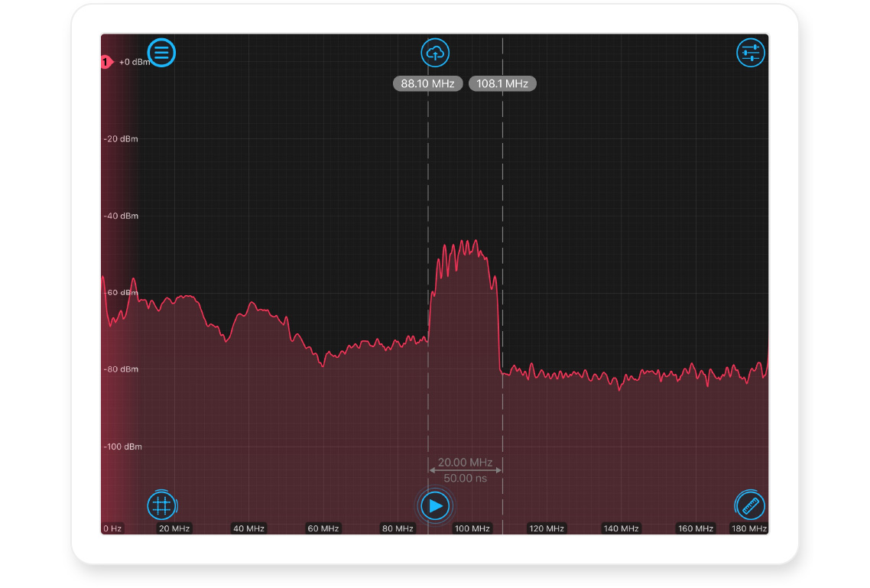The height and width of the screenshot is (588, 870).
Task: Click the 0 Hz axis label
Action: 112,528
